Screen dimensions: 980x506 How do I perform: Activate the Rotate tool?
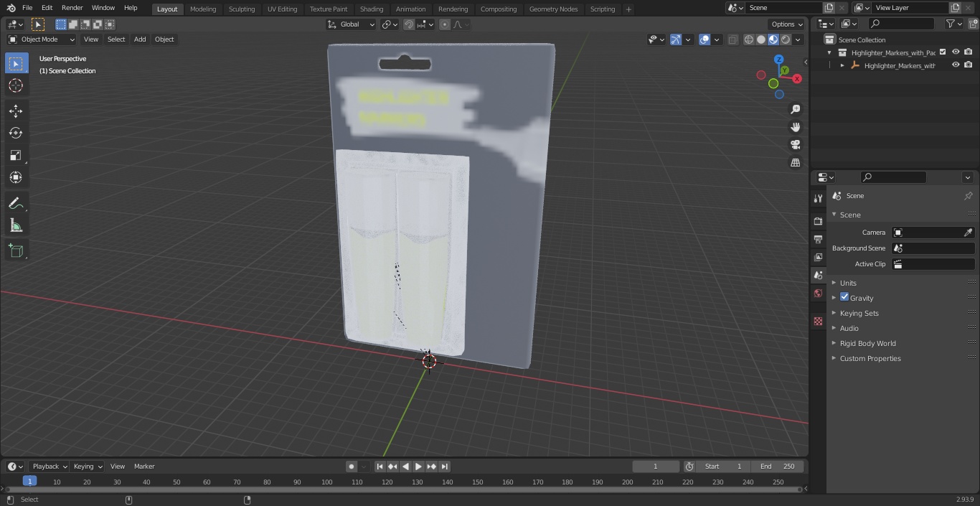click(x=16, y=133)
